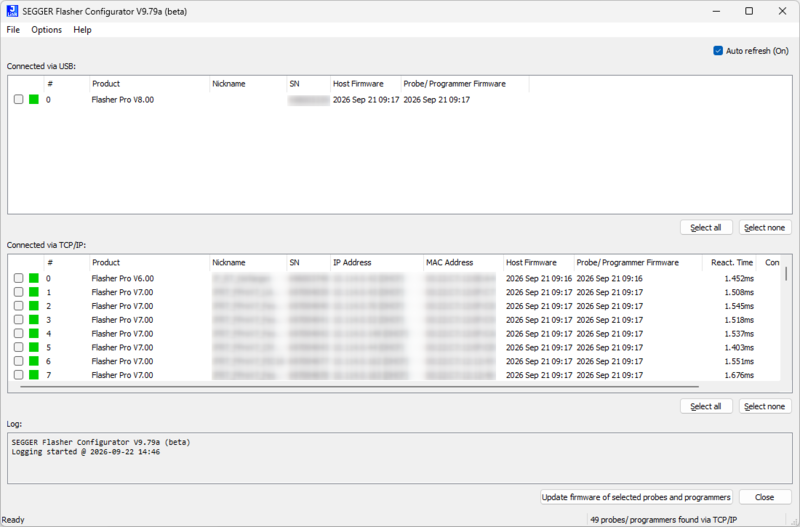Click USB list Host Firmware column header
800x527 pixels.
tap(365, 84)
